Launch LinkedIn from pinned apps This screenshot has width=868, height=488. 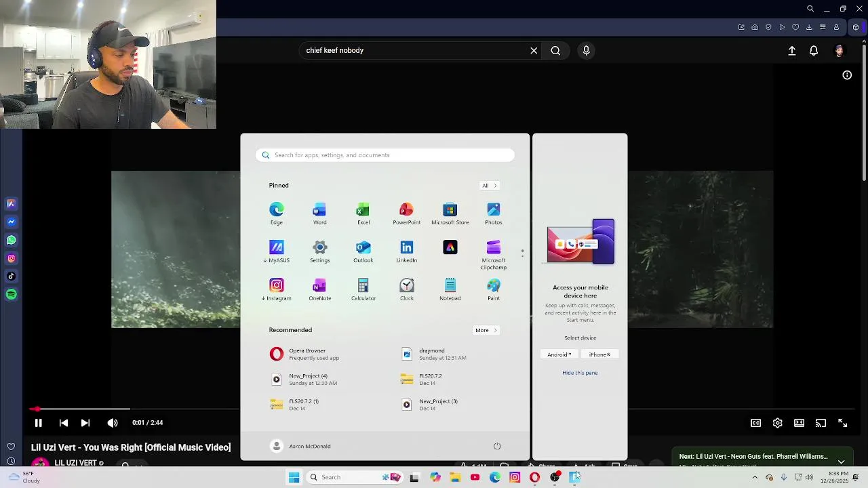coord(406,251)
